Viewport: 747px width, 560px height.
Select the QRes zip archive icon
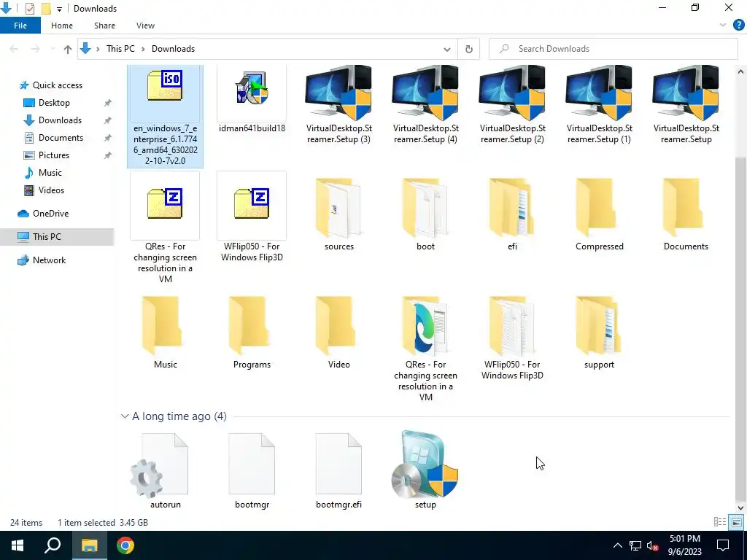(165, 204)
